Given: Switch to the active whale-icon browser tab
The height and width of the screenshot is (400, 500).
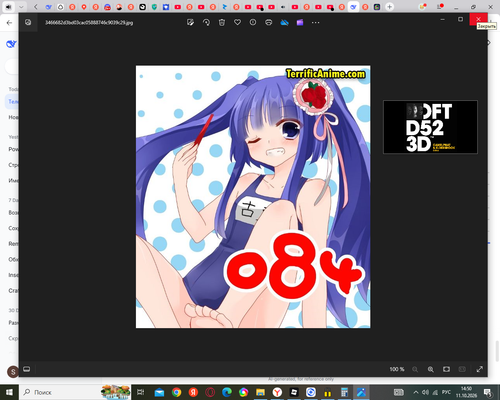Looking at the screenshot, I should (x=353, y=7).
